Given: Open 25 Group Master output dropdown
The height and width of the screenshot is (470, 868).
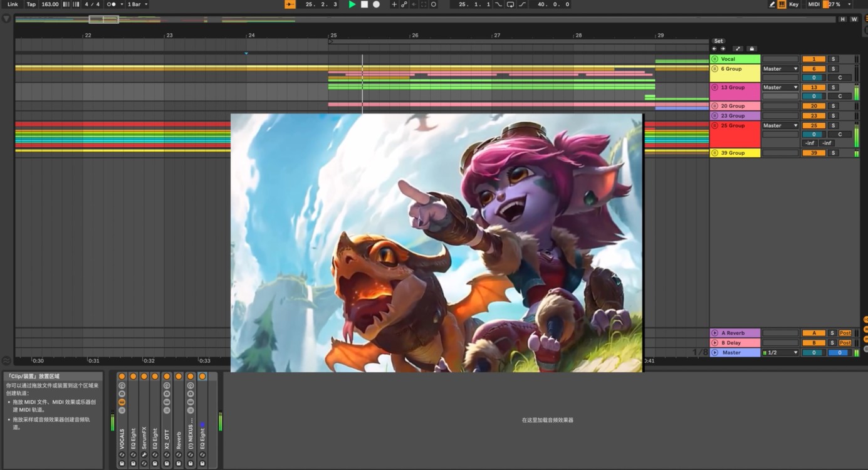Looking at the screenshot, I should tap(780, 126).
